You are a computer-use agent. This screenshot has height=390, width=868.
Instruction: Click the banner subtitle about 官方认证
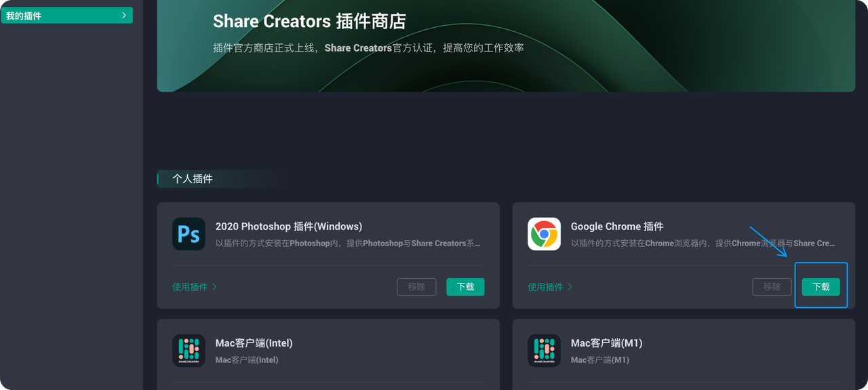(x=368, y=48)
